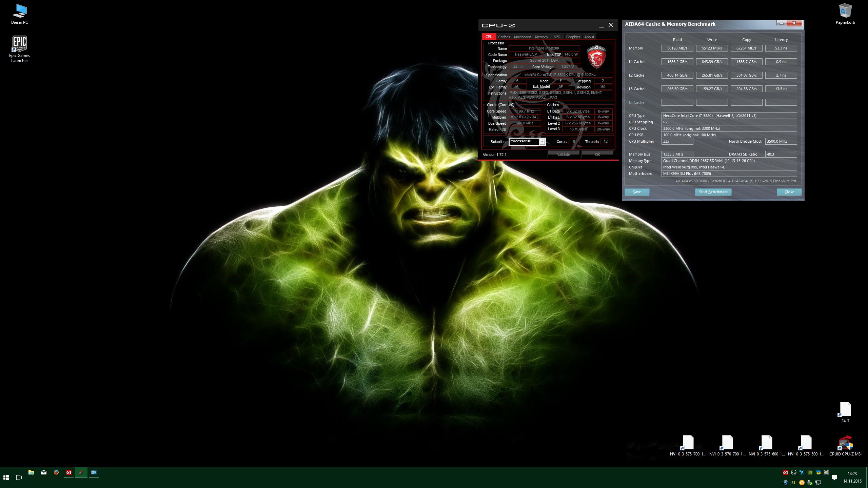The height and width of the screenshot is (488, 868).
Task: Click the L3 Cache Copy value 204.58 GB/s
Action: [746, 89]
